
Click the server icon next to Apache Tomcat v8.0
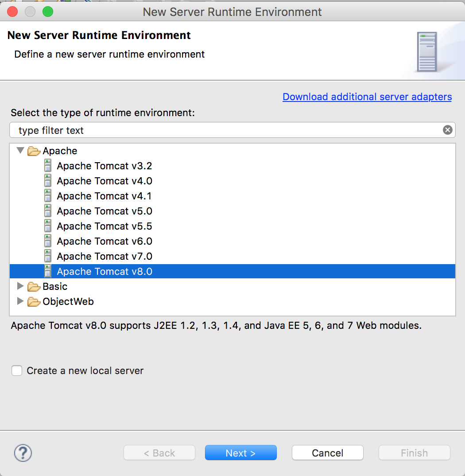[48, 271]
